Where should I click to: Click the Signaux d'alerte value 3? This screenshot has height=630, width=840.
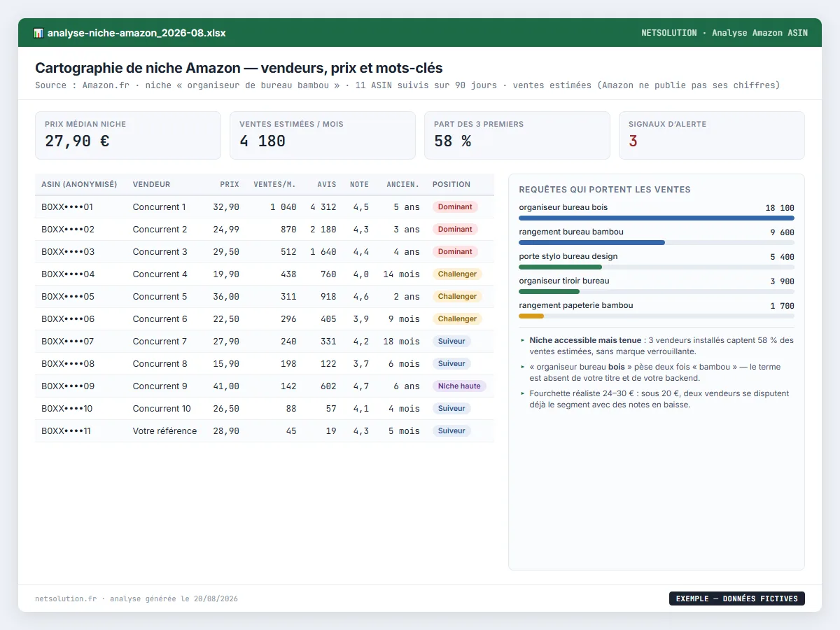point(633,141)
